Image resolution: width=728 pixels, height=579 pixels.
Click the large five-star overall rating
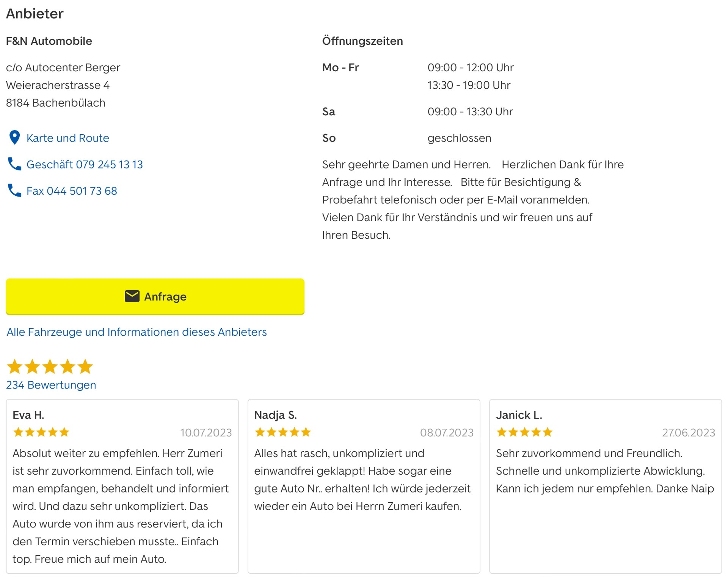pos(50,367)
